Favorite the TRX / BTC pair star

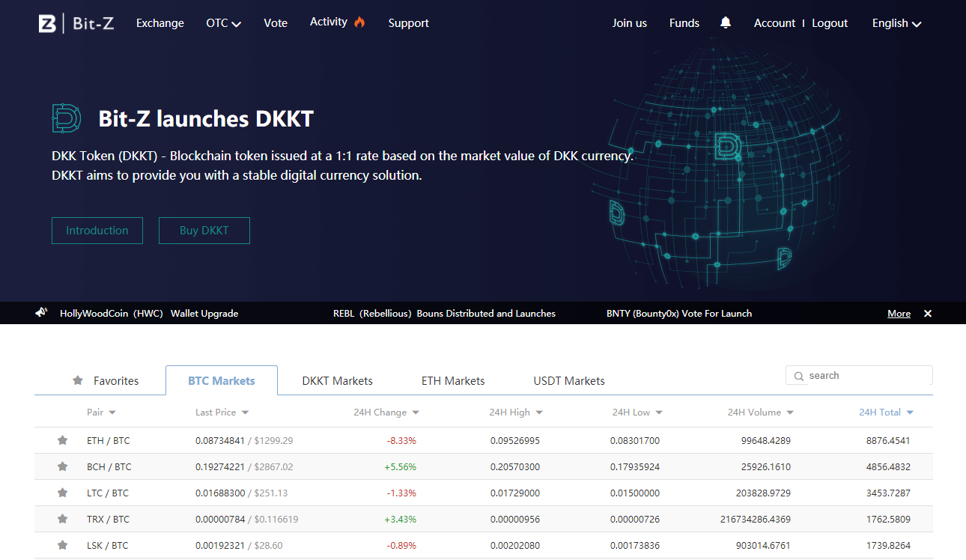(63, 519)
